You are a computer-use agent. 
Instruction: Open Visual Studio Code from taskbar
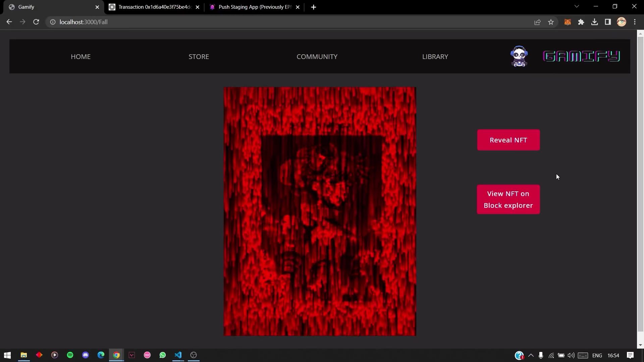pos(178,355)
